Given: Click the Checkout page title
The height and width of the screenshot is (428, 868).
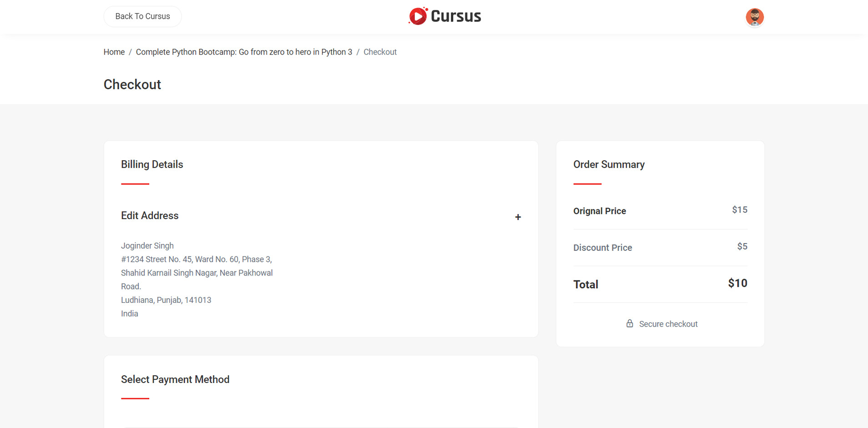Looking at the screenshot, I should tap(132, 85).
